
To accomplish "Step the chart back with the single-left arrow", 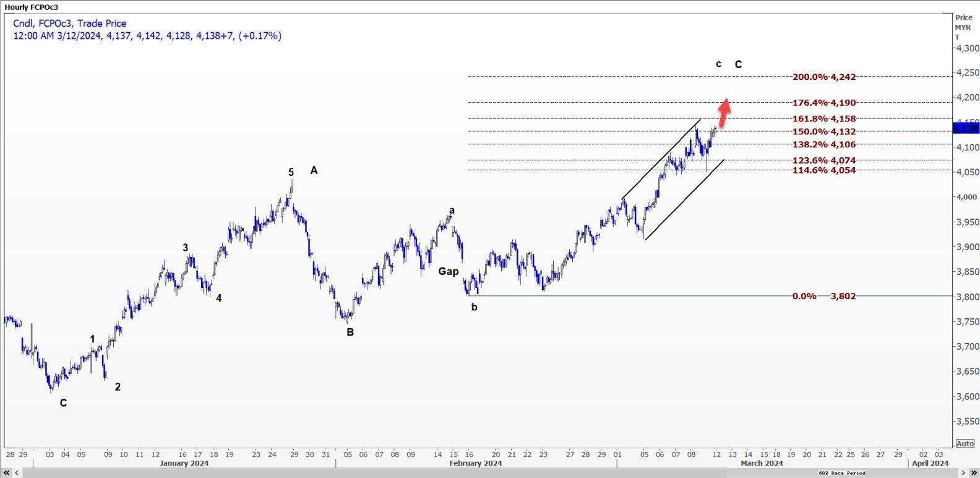I will [17, 473].
